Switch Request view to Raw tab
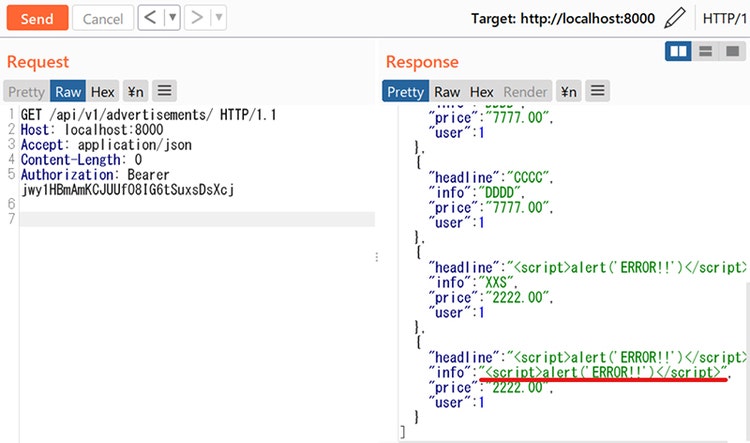The height and width of the screenshot is (443, 750). pyautogui.click(x=68, y=91)
